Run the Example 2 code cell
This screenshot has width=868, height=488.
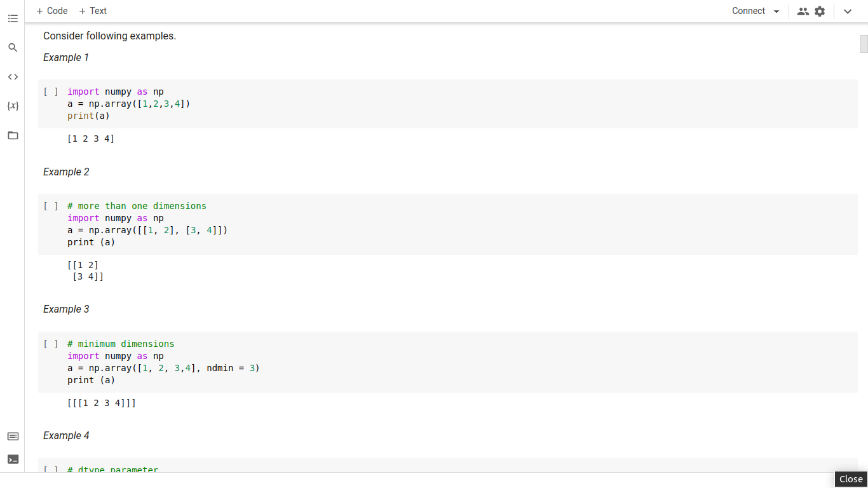[50, 205]
